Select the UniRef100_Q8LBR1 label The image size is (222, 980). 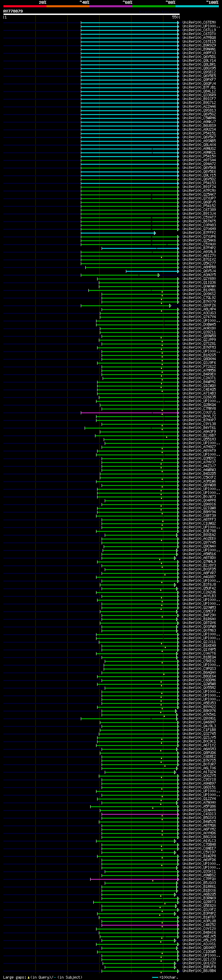tap(199, 65)
